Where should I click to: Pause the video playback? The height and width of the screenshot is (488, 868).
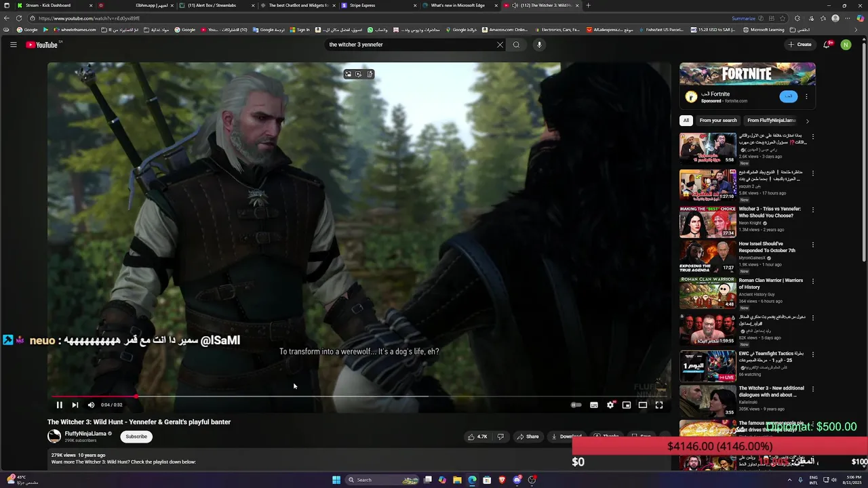(x=59, y=405)
